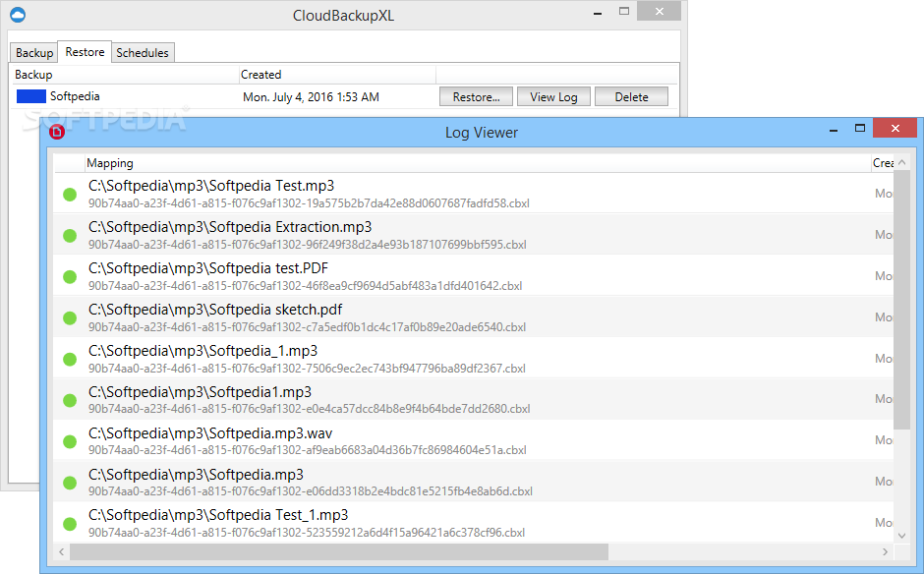Viewport: 924px width, 574px height.
Task: Select path C:\Softpedia\mp3\Softpedia Extraction.mp3
Action: pos(230,227)
